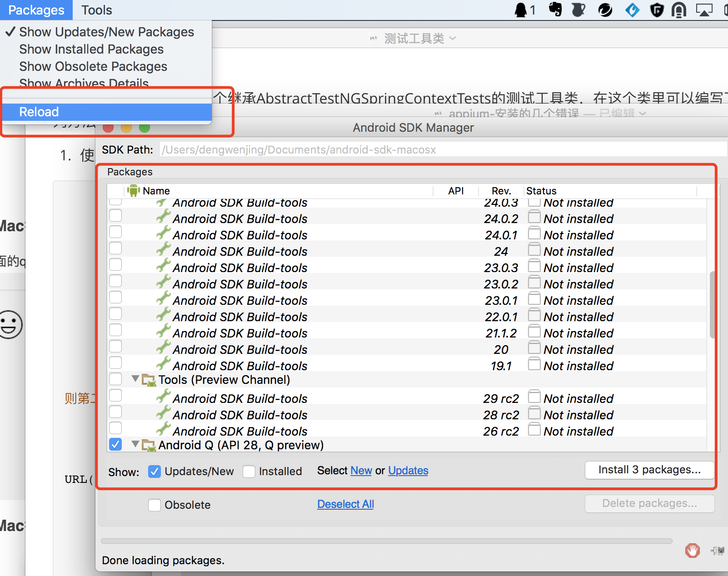Viewport: 728px width, 576px height.
Task: Open the SDK Manager log icon
Action: pos(718,551)
